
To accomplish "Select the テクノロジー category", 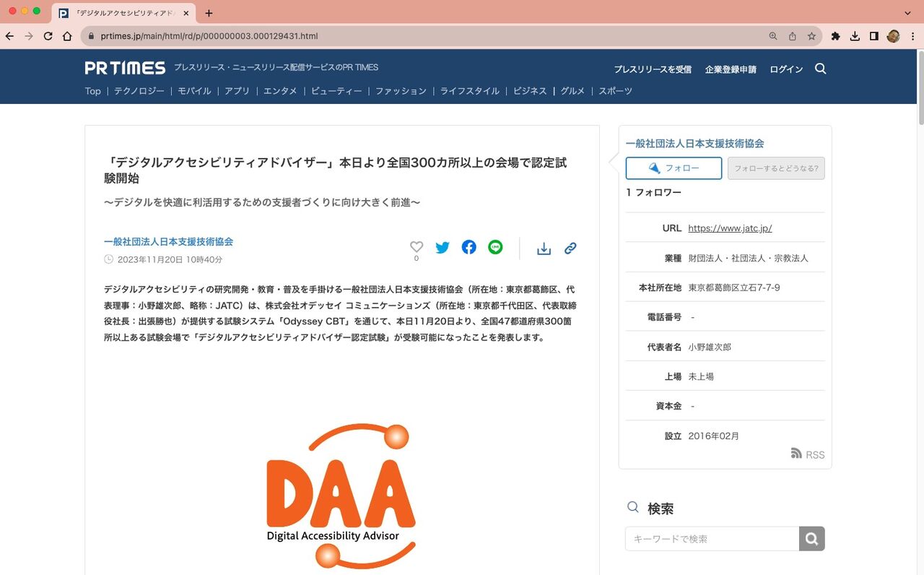I will coord(139,91).
